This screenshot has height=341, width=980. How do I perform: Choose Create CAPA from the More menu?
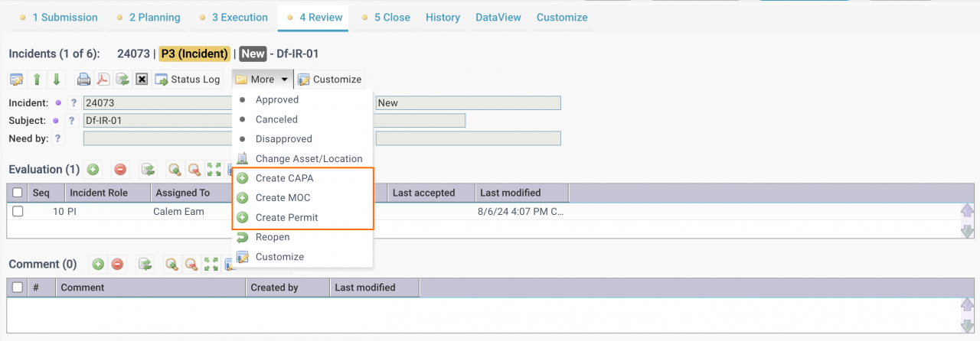pyautogui.click(x=284, y=178)
